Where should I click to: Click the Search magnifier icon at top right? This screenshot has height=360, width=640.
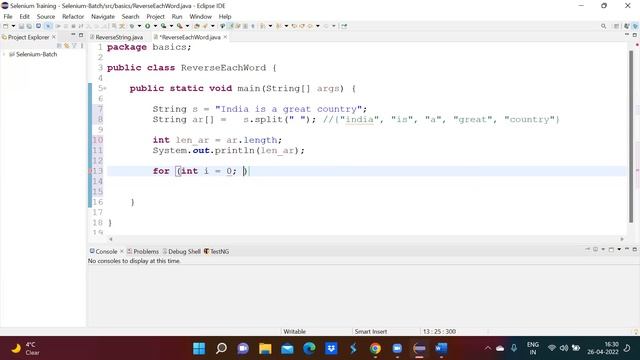[x=604, y=26]
